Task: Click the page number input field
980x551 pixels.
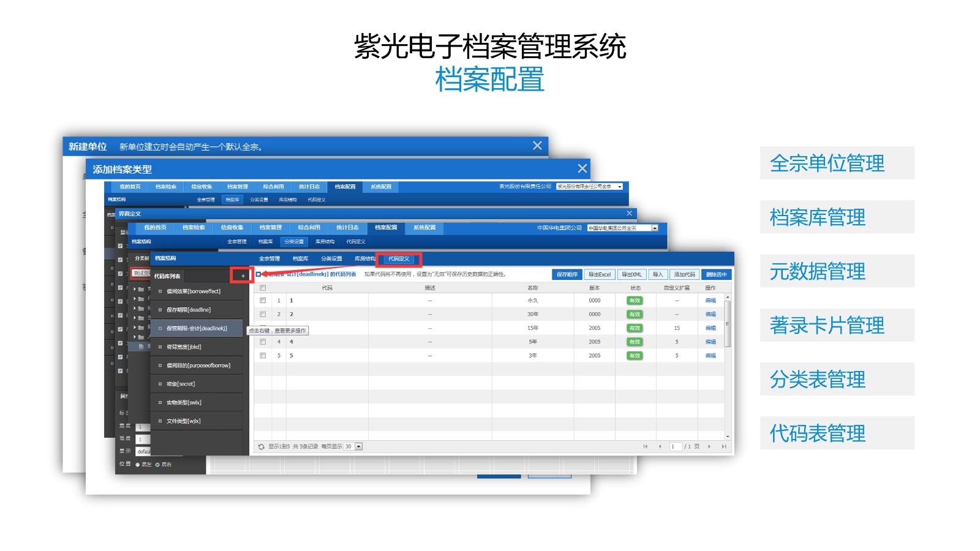Action: 676,447
